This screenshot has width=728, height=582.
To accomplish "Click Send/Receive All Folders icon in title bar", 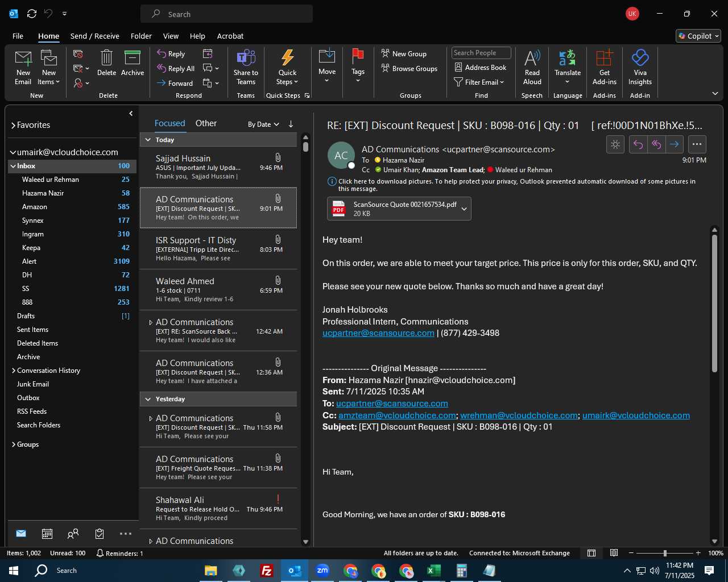I will pyautogui.click(x=32, y=14).
